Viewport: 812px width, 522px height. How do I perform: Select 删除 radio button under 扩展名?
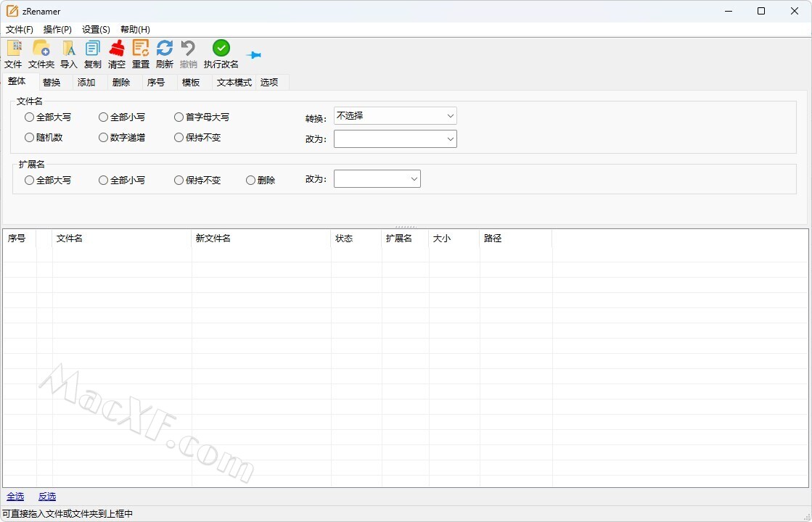pos(251,181)
